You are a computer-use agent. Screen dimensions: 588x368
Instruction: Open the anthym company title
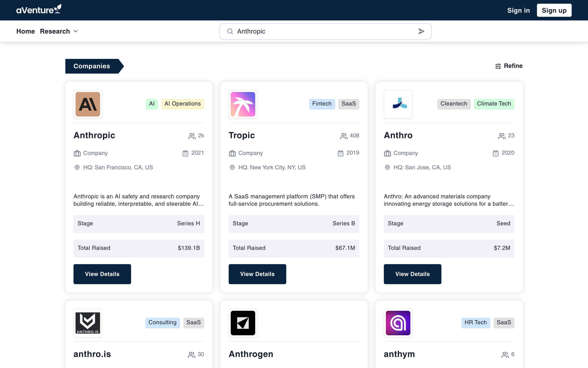[x=399, y=354]
